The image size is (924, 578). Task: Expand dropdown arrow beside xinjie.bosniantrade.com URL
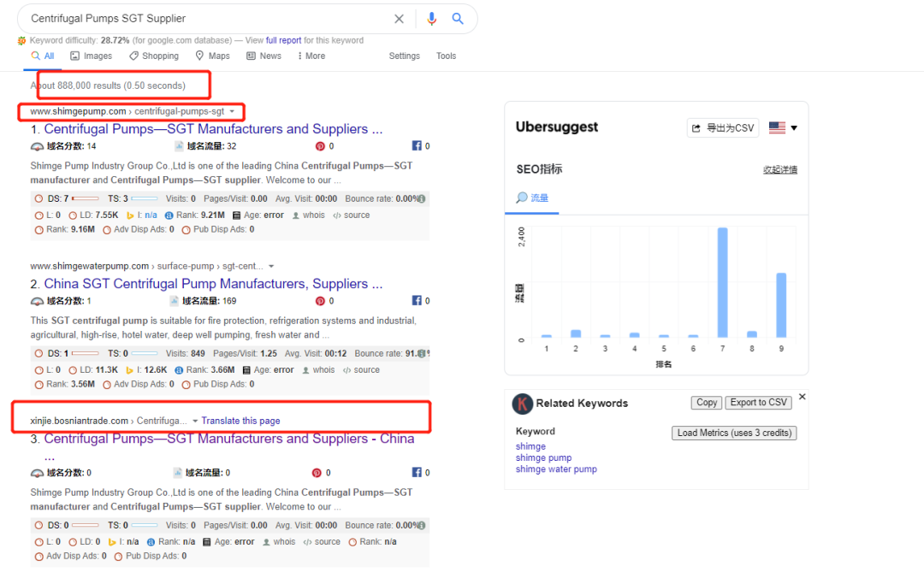click(x=195, y=422)
